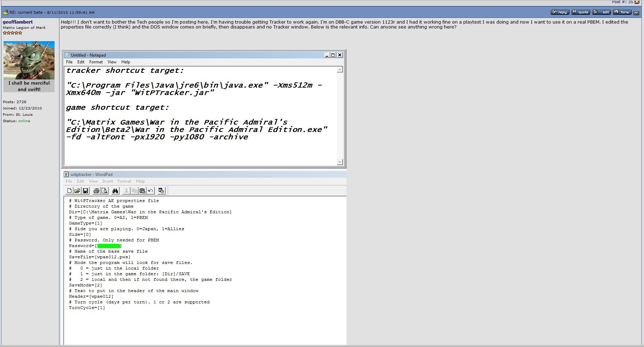Click the Notepad scrollbar up arrow
Viewport: 644px width, 347px height.
340,70
